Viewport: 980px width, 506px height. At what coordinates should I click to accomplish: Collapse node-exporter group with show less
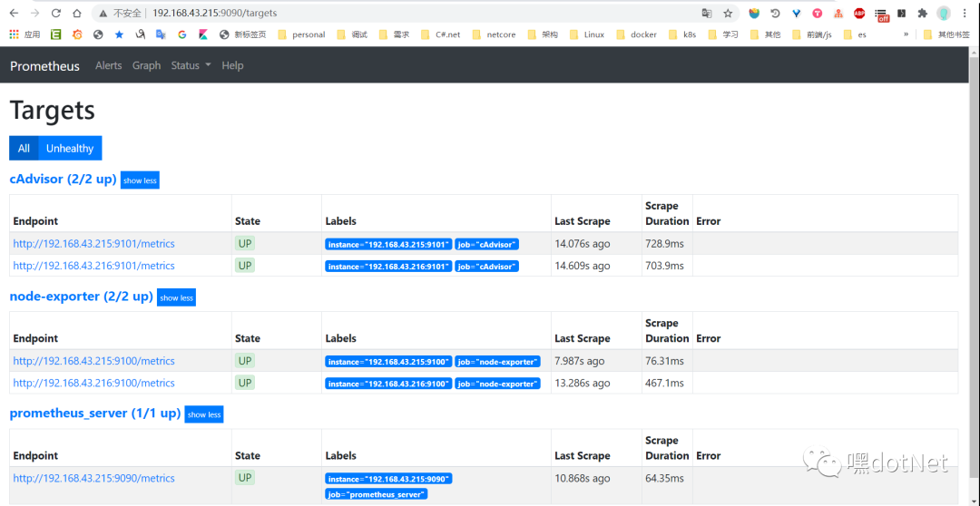point(176,297)
